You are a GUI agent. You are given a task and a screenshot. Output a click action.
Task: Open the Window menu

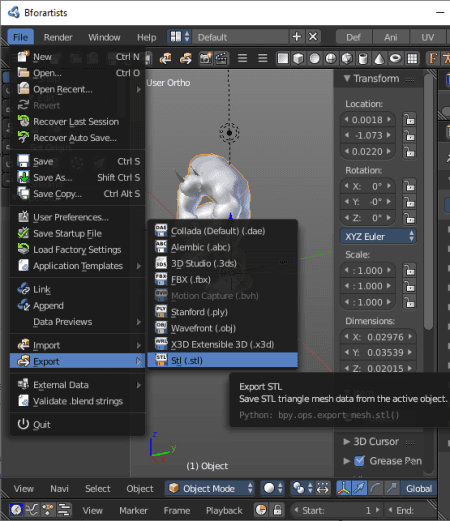pyautogui.click(x=104, y=37)
